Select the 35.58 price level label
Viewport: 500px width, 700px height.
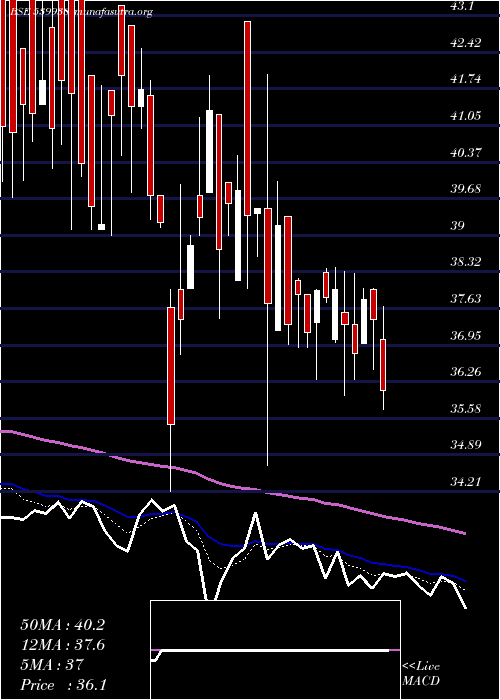coord(466,408)
